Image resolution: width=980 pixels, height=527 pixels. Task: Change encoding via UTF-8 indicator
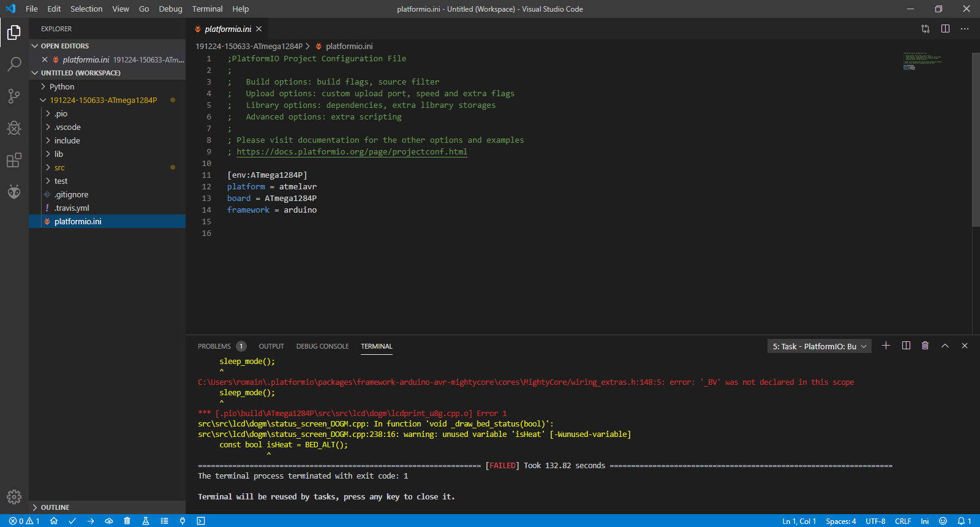875,521
